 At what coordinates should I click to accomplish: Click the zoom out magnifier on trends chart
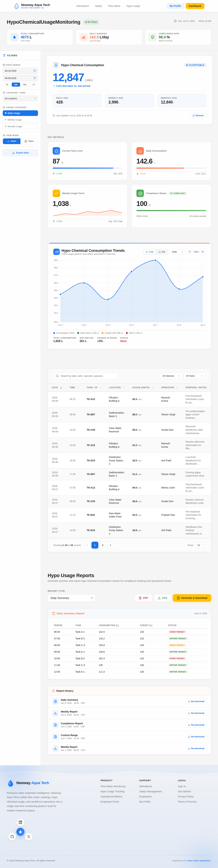[190, 252]
